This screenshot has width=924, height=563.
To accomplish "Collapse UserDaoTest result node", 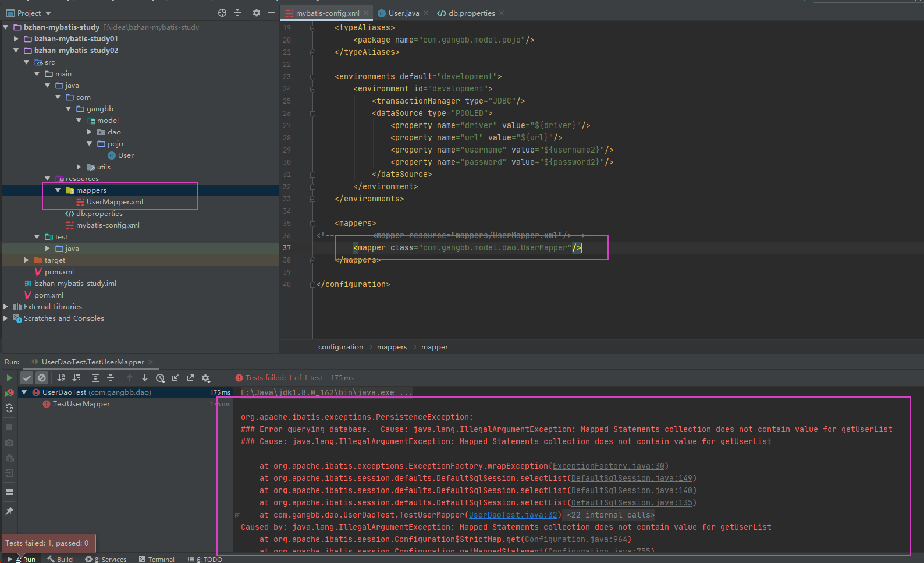I will click(x=24, y=392).
